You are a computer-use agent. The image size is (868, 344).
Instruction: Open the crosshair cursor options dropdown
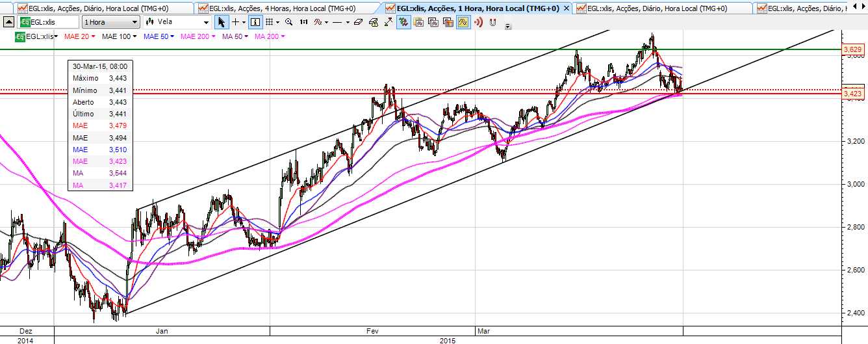click(244, 22)
